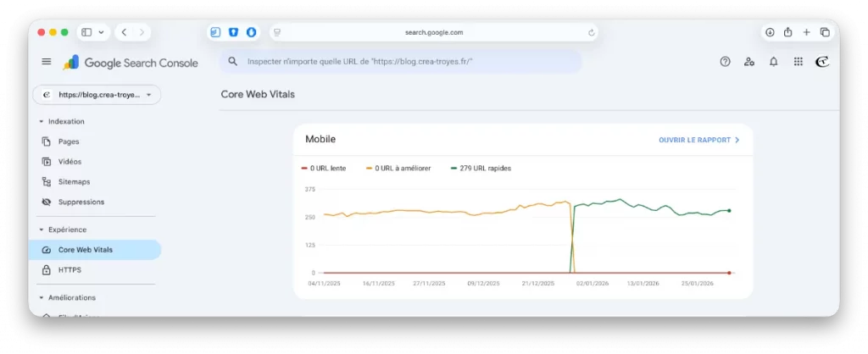The height and width of the screenshot is (354, 868).
Task: Open the Google apps grid
Action: [798, 62]
